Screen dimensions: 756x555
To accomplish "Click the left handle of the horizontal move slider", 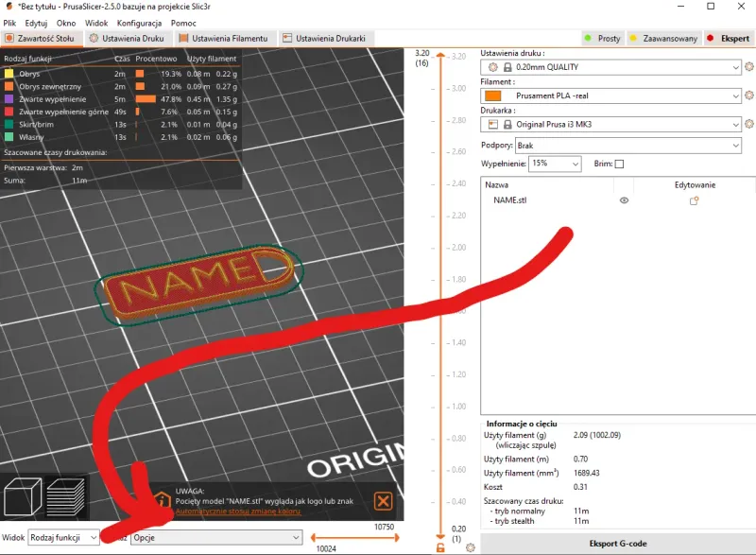I will [314, 537].
